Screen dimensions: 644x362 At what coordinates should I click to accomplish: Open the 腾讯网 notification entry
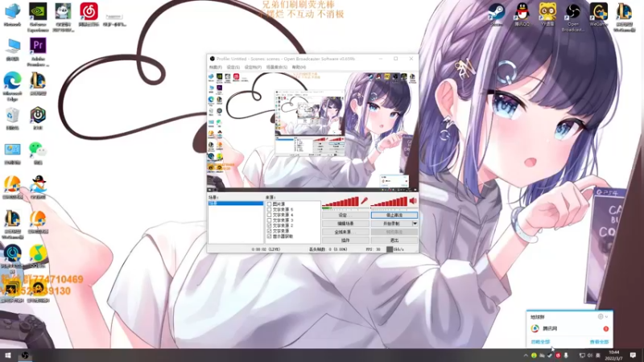569,328
